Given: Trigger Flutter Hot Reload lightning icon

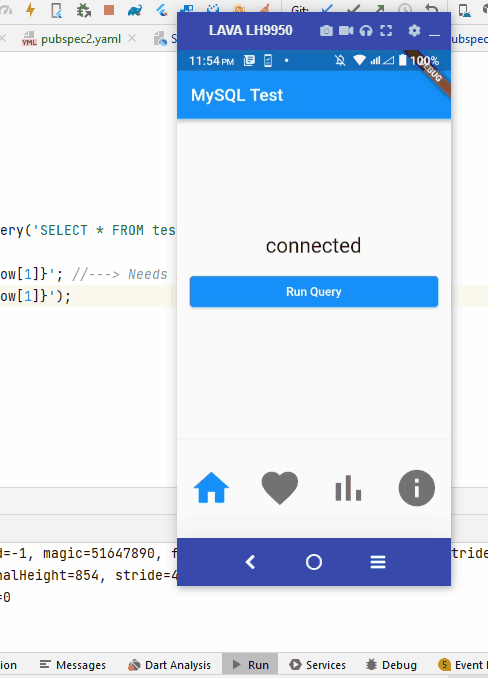Looking at the screenshot, I should pyautogui.click(x=30, y=10).
